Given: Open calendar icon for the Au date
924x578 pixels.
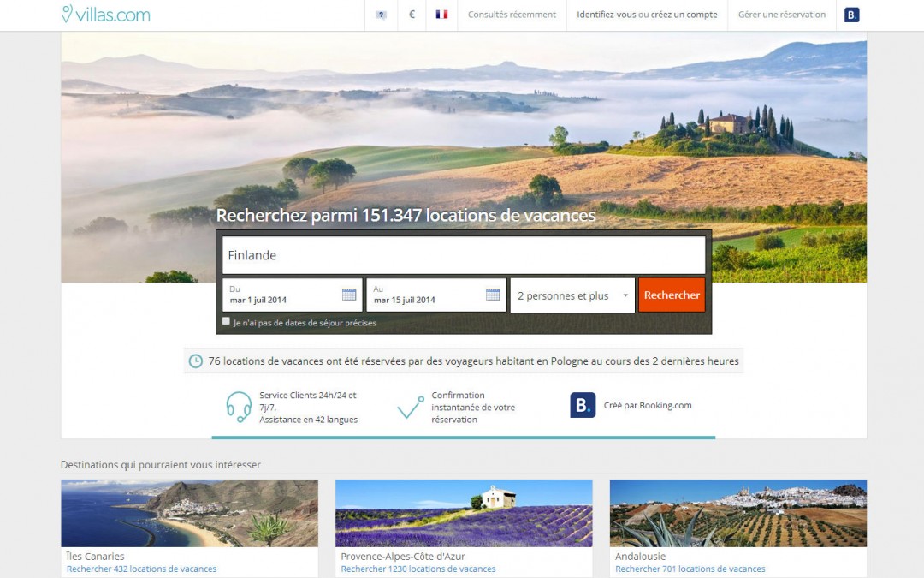Looking at the screenshot, I should [x=493, y=295].
